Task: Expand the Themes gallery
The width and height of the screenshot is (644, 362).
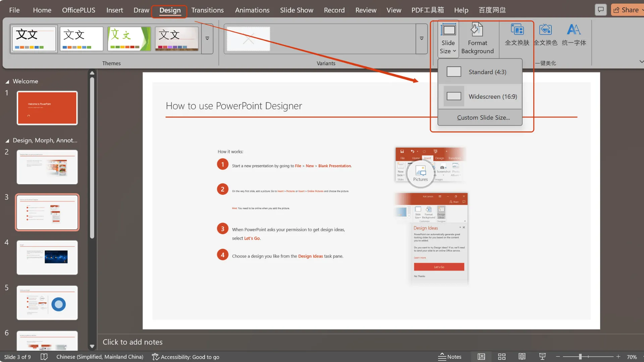Action: (207, 39)
